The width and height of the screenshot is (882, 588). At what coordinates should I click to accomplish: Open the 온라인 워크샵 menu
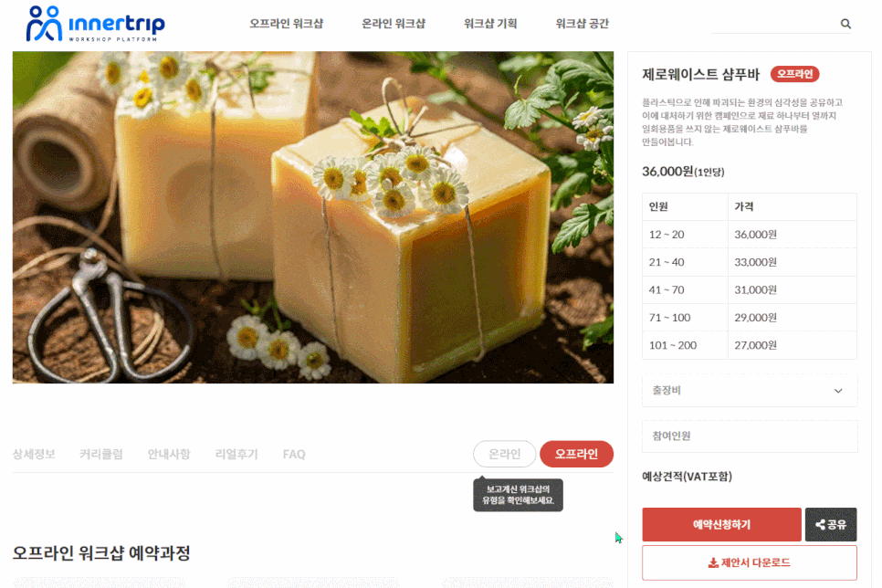(394, 24)
